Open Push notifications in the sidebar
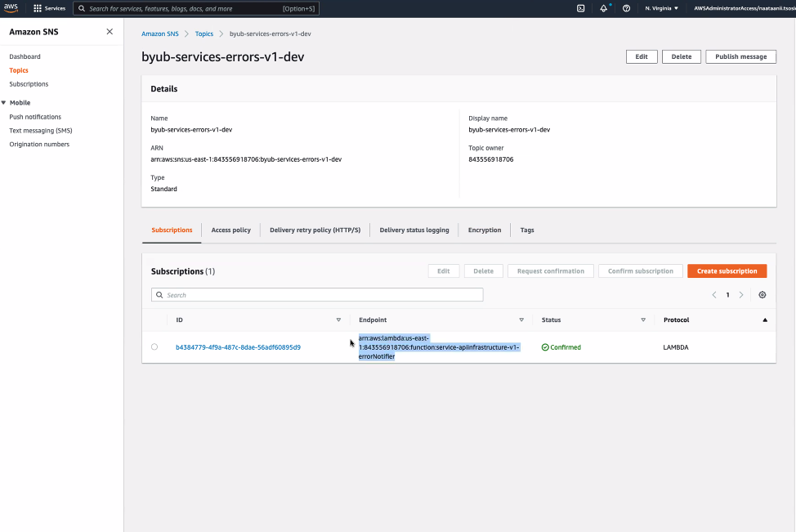This screenshot has width=796, height=532. 35,117
